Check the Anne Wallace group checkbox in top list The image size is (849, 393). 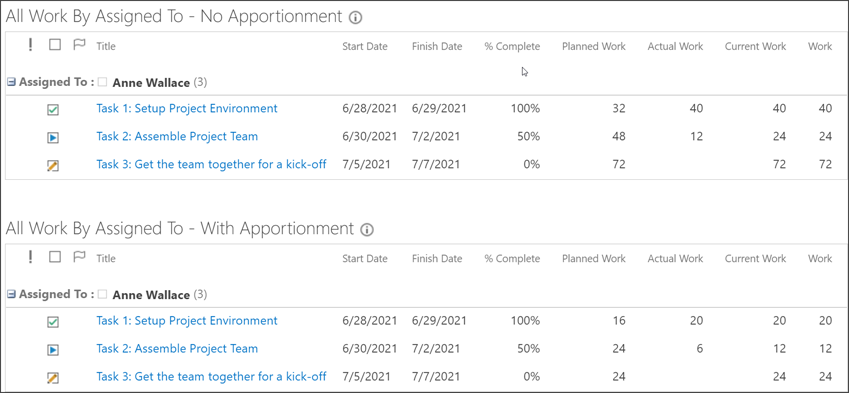(102, 82)
